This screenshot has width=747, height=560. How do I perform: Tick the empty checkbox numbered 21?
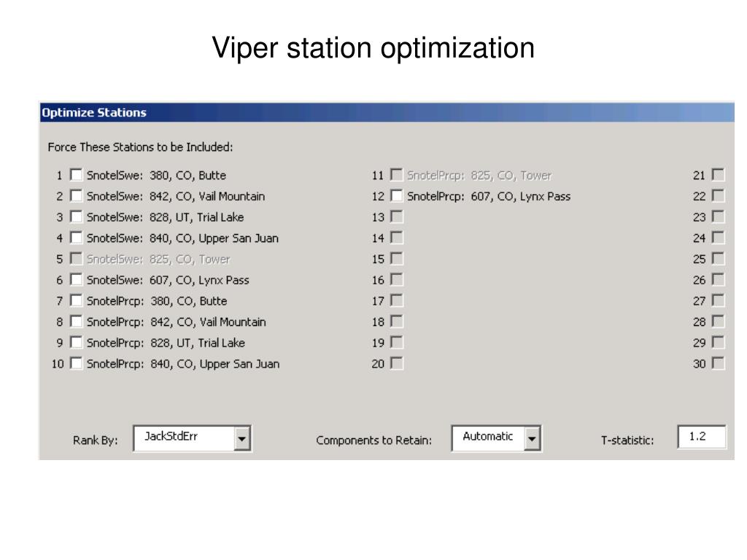pyautogui.click(x=718, y=175)
